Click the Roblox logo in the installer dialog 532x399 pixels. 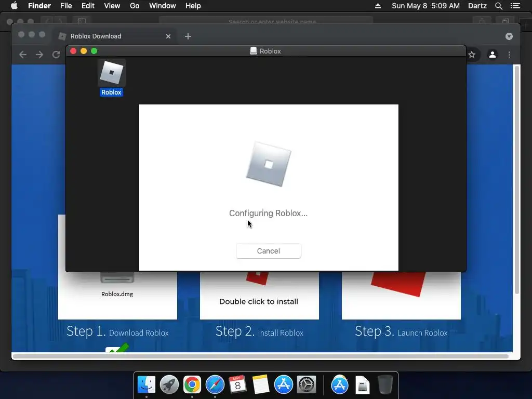(269, 164)
